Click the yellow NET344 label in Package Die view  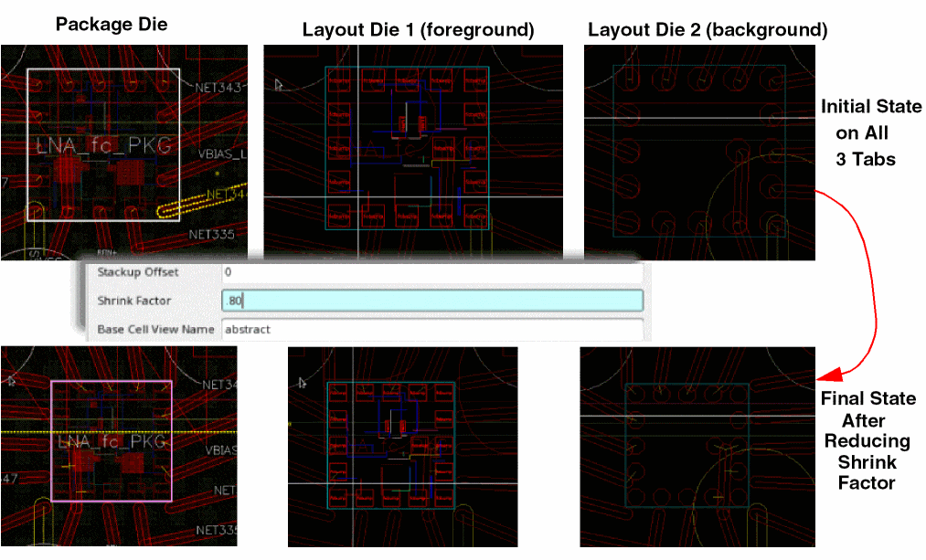coord(227,194)
